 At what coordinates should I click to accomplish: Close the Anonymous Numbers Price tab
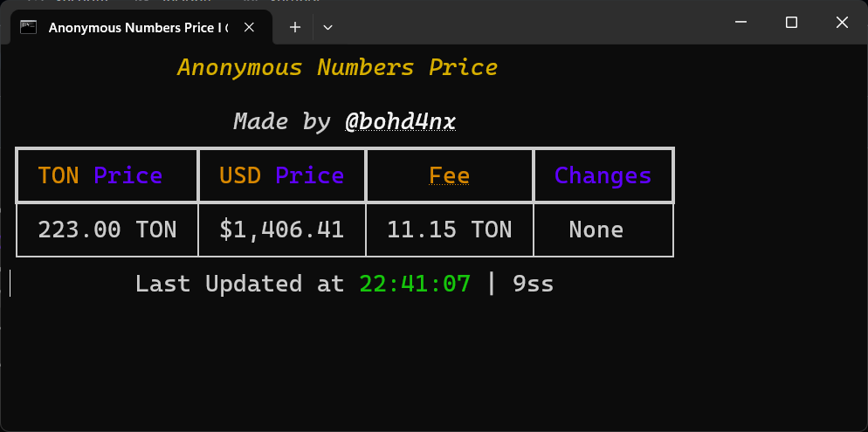[249, 27]
